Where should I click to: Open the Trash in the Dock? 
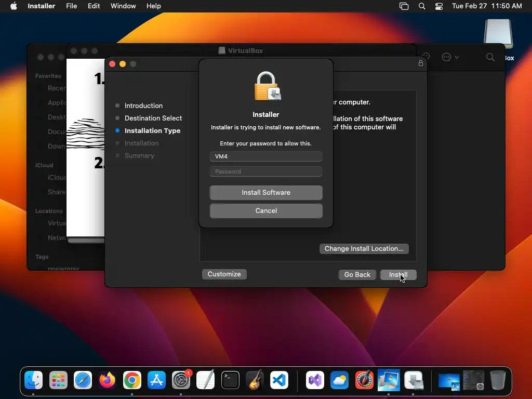pos(498,380)
